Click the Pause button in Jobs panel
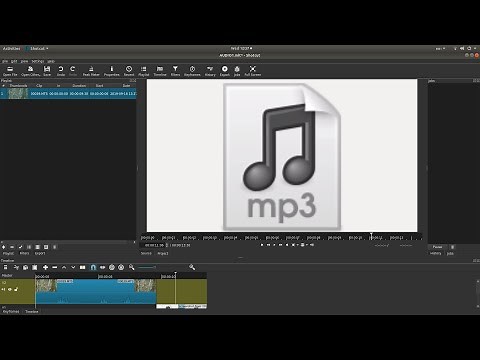The width and height of the screenshot is (480, 360). (x=437, y=247)
